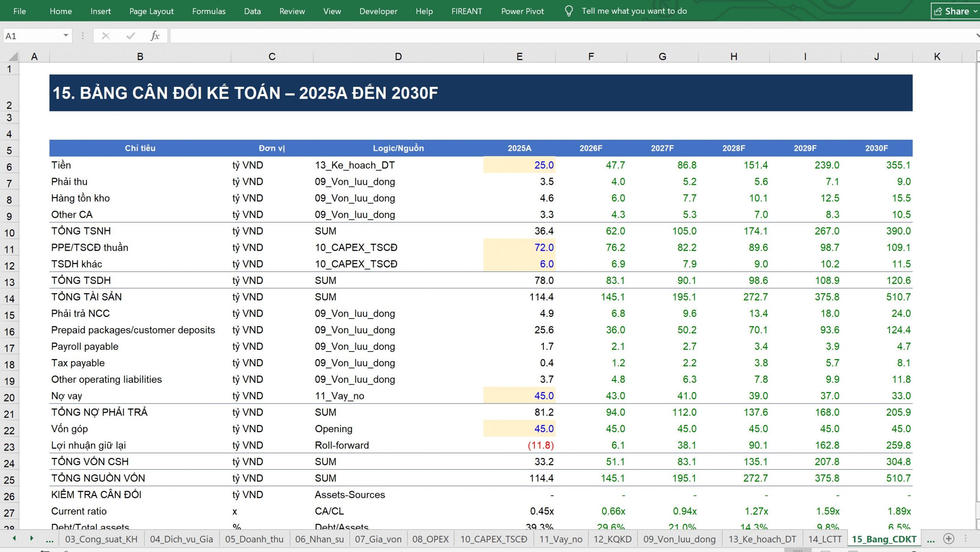Select the Page Layout tab

click(x=152, y=11)
